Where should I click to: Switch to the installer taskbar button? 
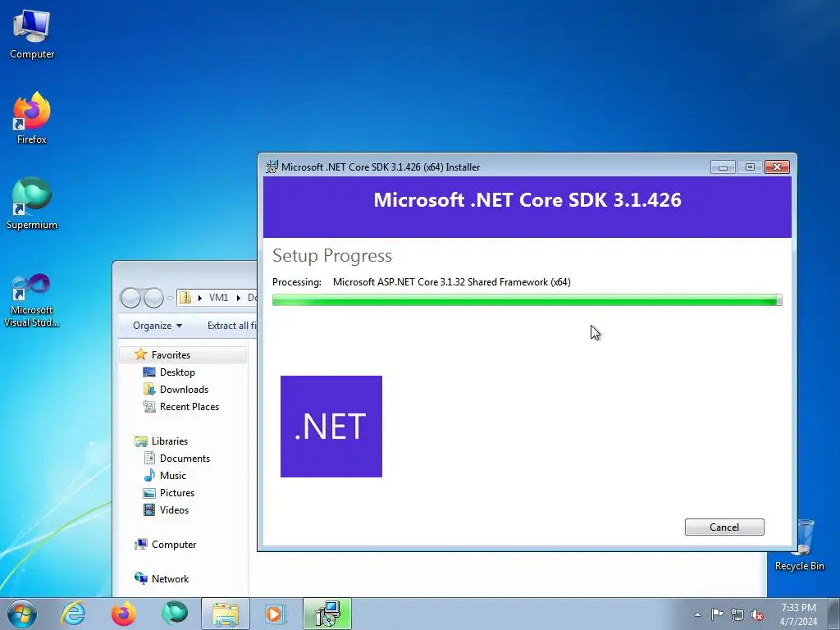327,614
